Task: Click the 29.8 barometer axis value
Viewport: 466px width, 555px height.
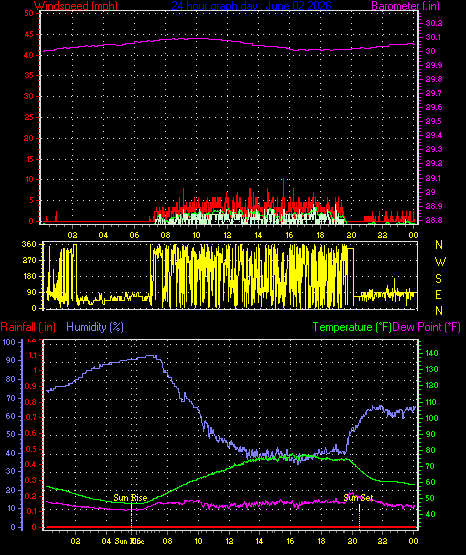Action: coord(433,79)
